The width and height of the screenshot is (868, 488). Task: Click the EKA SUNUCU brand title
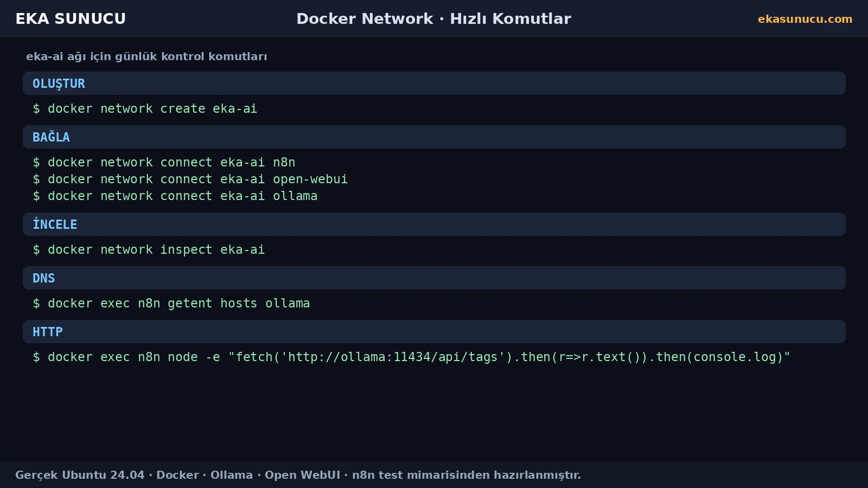pyautogui.click(x=71, y=19)
